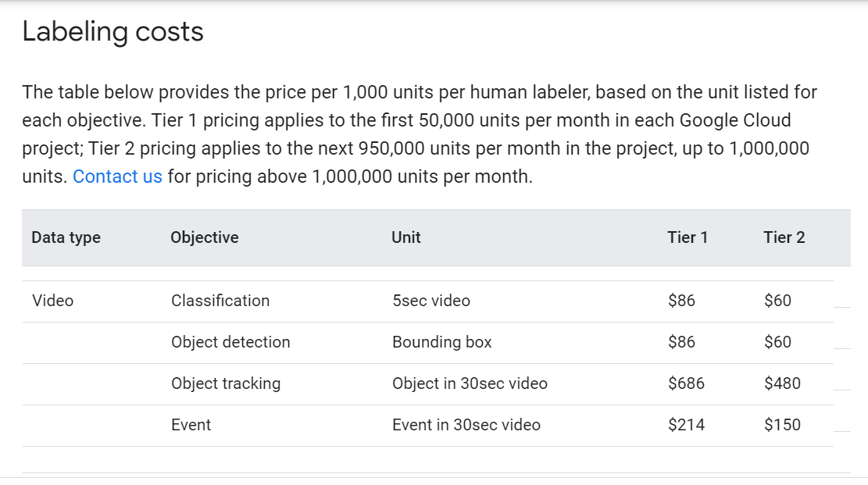868x485 pixels.
Task: Select the Event in 30sec video cell
Action: tap(466, 425)
